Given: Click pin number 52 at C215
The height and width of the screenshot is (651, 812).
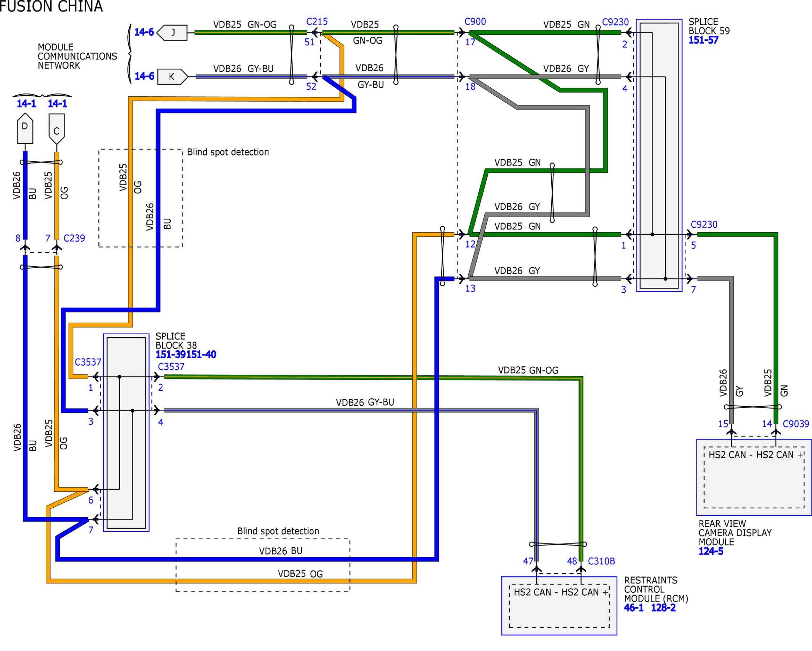Looking at the screenshot, I should click(311, 87).
